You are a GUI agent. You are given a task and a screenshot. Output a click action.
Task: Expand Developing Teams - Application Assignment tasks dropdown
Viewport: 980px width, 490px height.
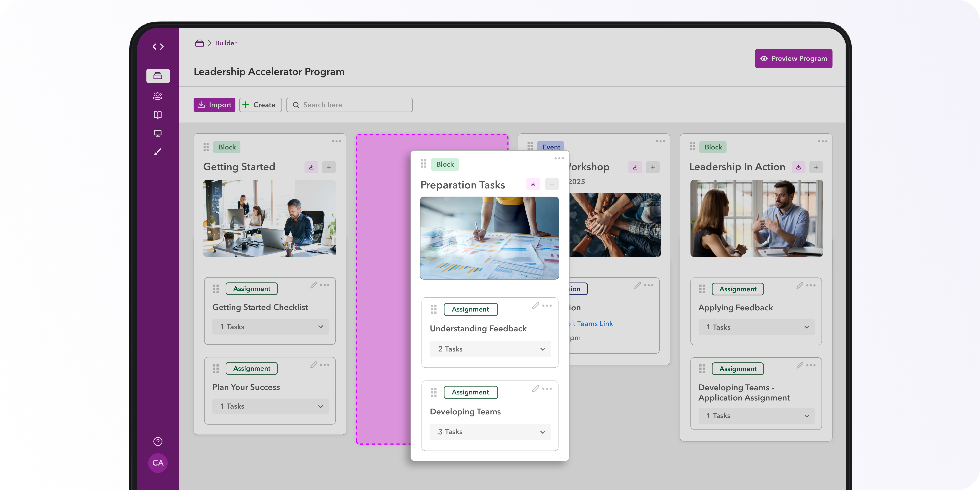pos(756,416)
